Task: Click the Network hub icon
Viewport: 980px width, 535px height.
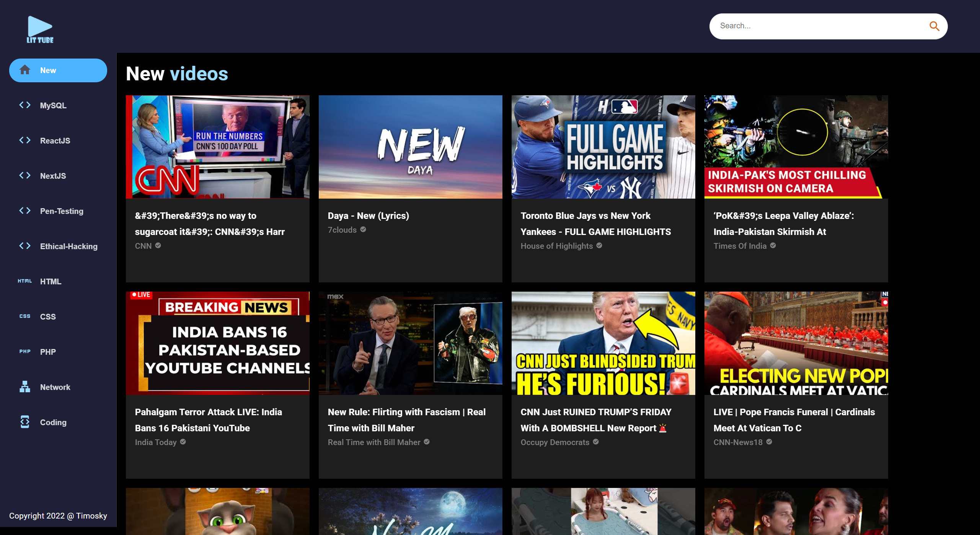Action: tap(25, 387)
